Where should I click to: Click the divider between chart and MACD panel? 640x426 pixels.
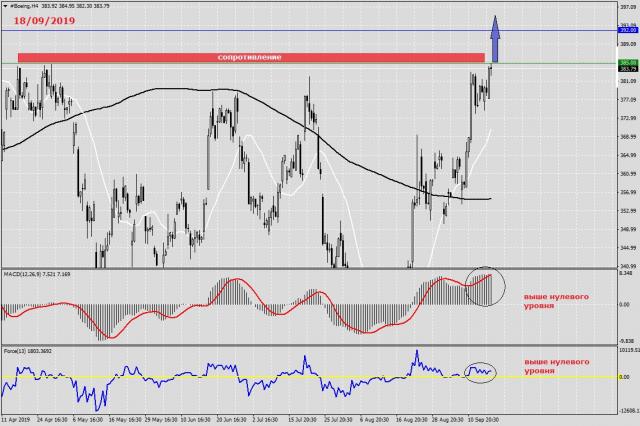pos(300,268)
